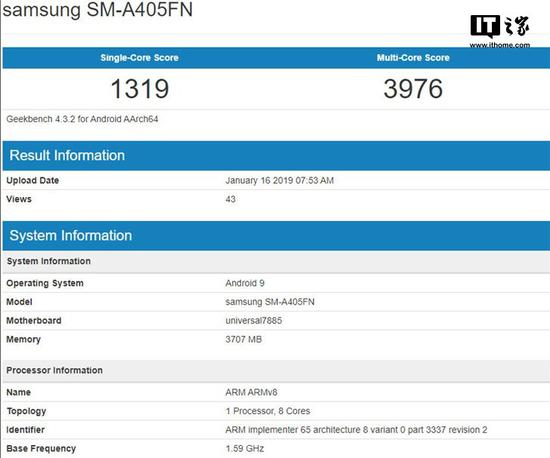Click the Upload Date label
Screen dimensions: 550x458
pyautogui.click(x=33, y=180)
